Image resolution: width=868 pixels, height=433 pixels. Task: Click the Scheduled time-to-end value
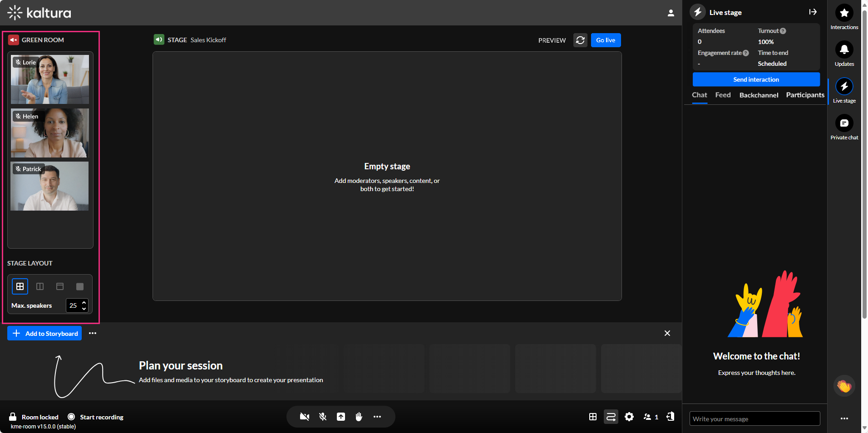[x=772, y=64]
